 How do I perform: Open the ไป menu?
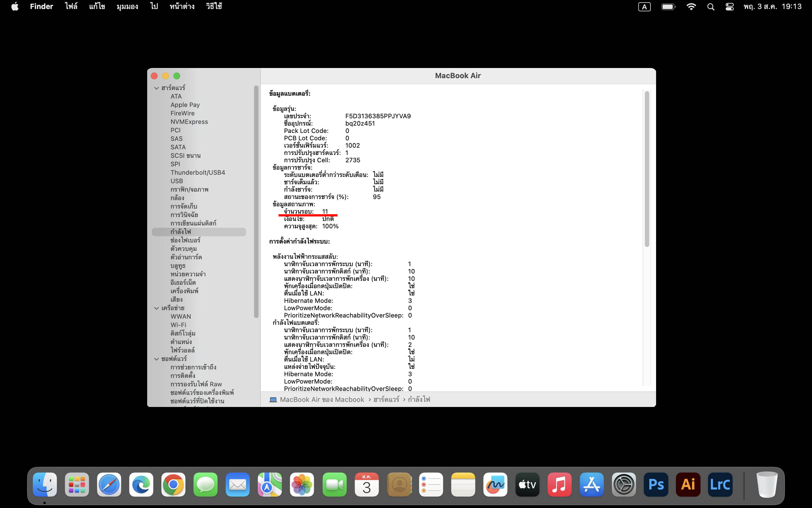tap(154, 6)
